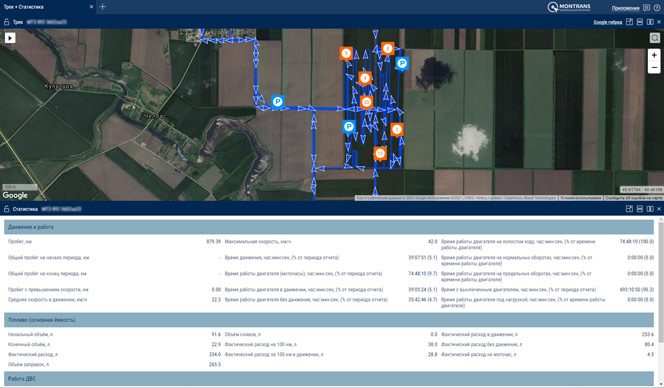The width and height of the screenshot is (664, 388).
Task: Split Статистика panel vertically
Action: click(650, 209)
